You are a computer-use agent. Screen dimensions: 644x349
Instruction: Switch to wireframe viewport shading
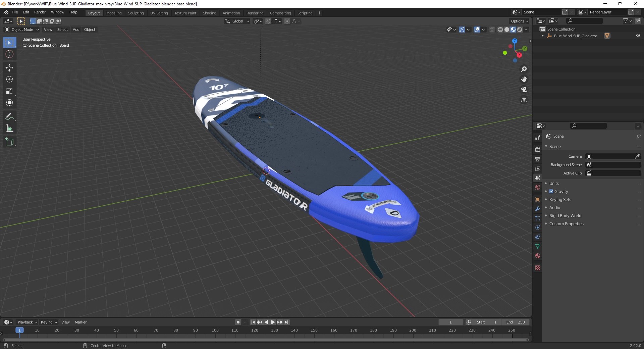pyautogui.click(x=500, y=30)
